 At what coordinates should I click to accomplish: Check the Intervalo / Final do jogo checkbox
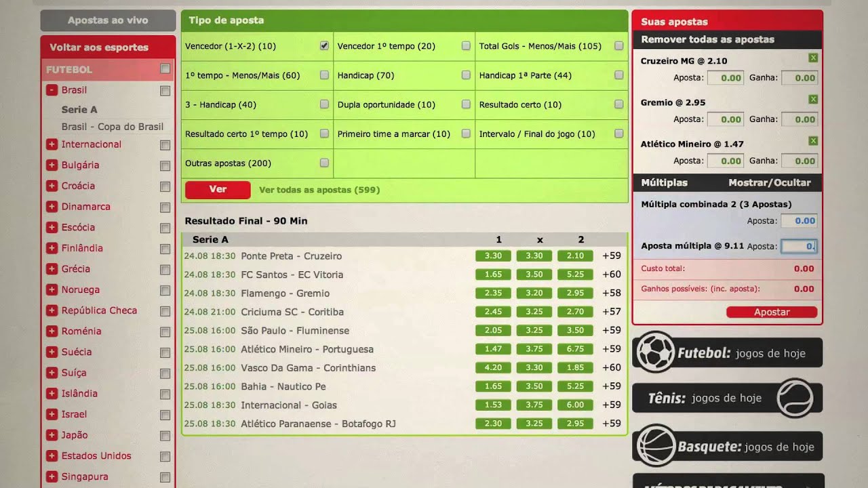[x=618, y=134]
